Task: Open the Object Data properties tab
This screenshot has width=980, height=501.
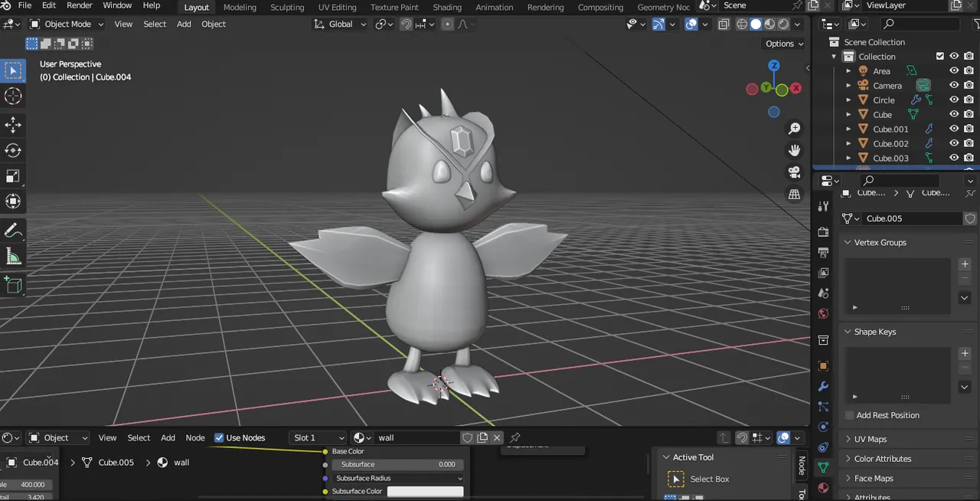Action: point(823,467)
